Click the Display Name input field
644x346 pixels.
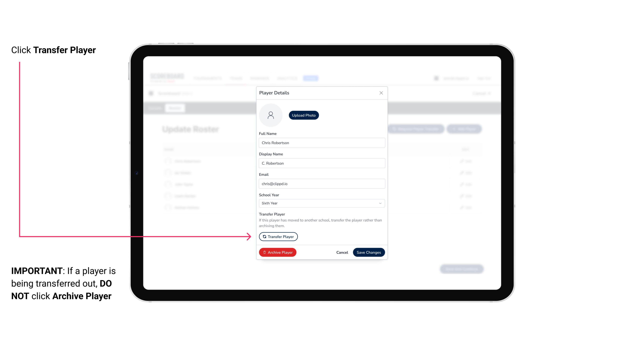pos(321,163)
